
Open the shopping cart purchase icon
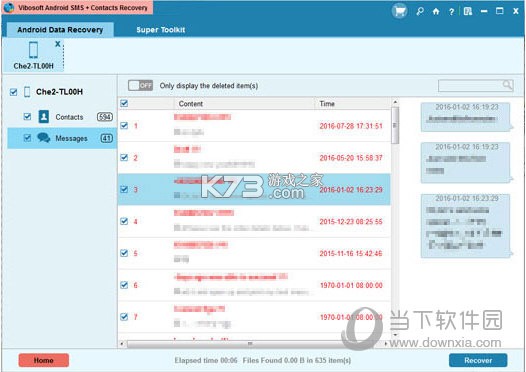(x=399, y=11)
